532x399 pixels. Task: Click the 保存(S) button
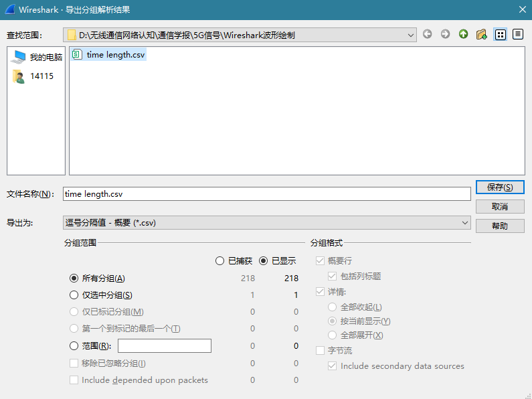(500, 187)
